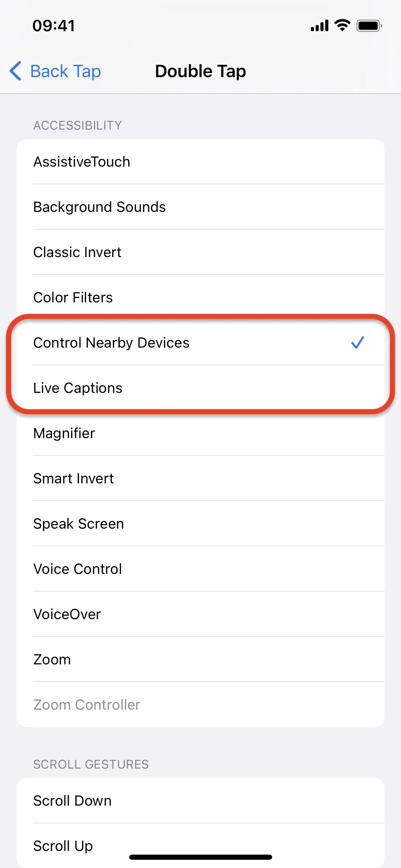Choose Color Filters action

click(x=200, y=297)
